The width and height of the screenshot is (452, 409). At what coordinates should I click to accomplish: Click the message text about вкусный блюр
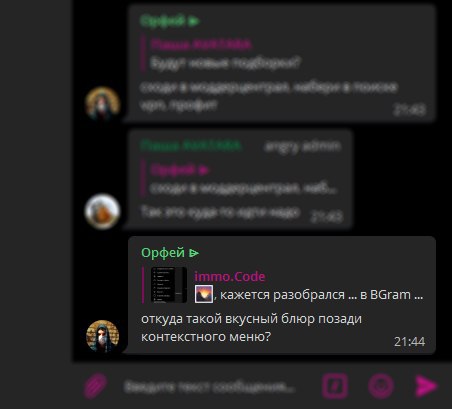(251, 328)
